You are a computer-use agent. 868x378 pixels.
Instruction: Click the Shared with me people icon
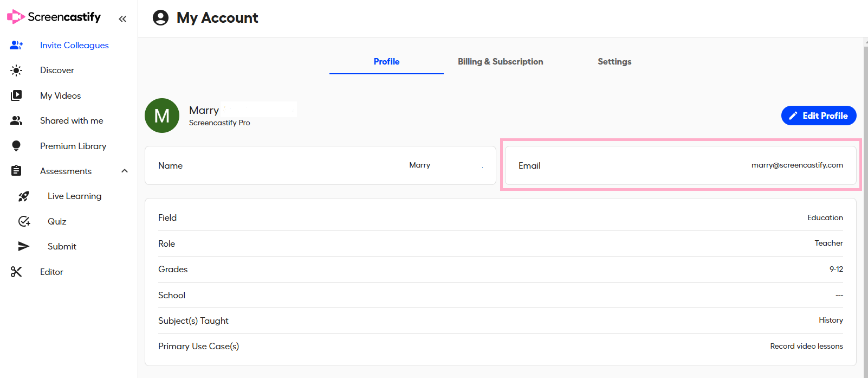tap(16, 120)
